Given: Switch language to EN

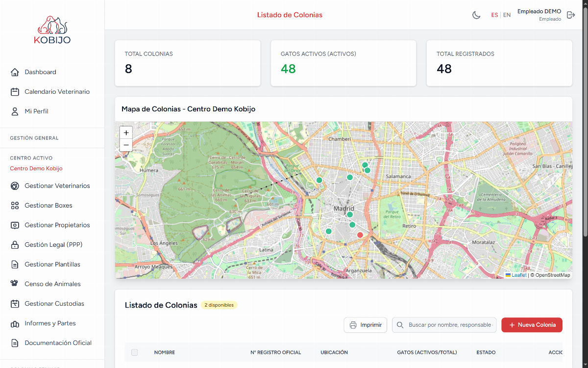Looking at the screenshot, I should (x=507, y=15).
